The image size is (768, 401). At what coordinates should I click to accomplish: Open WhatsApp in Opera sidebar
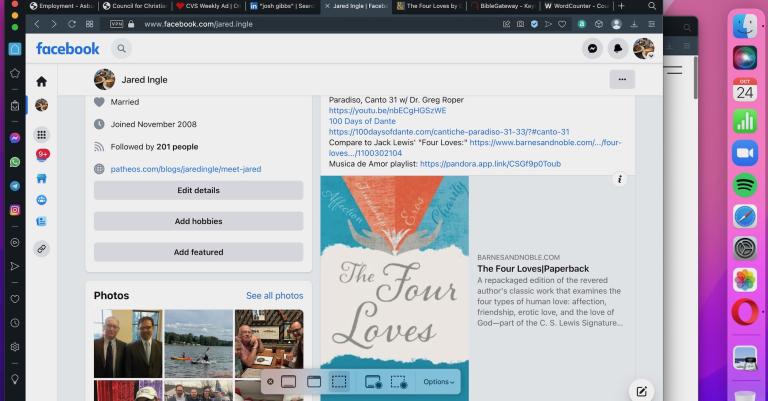[15, 162]
